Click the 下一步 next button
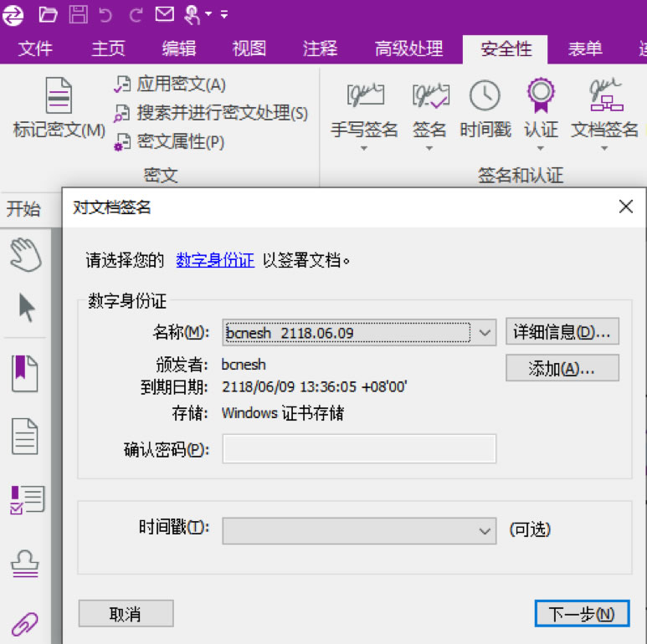This screenshot has width=647, height=644. 581,614
